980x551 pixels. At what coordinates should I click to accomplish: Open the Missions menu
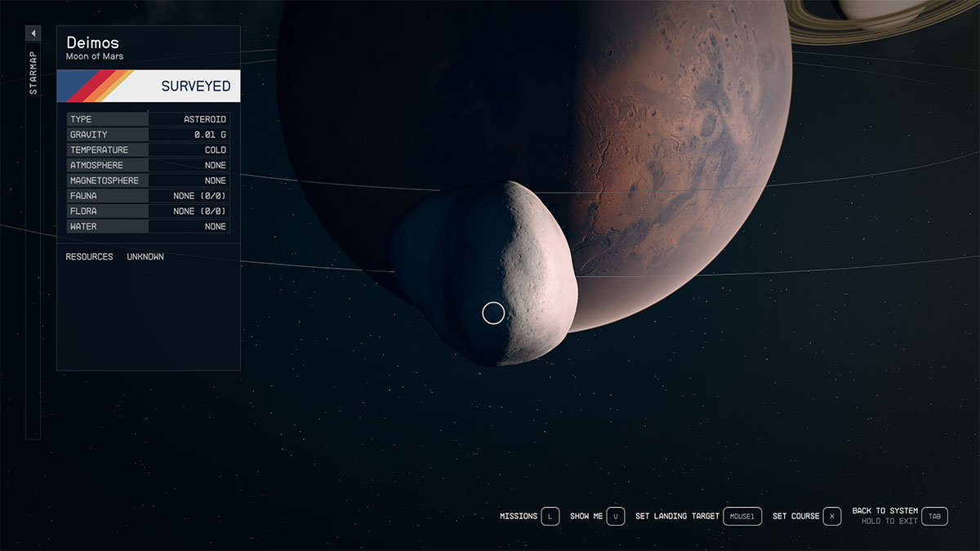[x=519, y=516]
